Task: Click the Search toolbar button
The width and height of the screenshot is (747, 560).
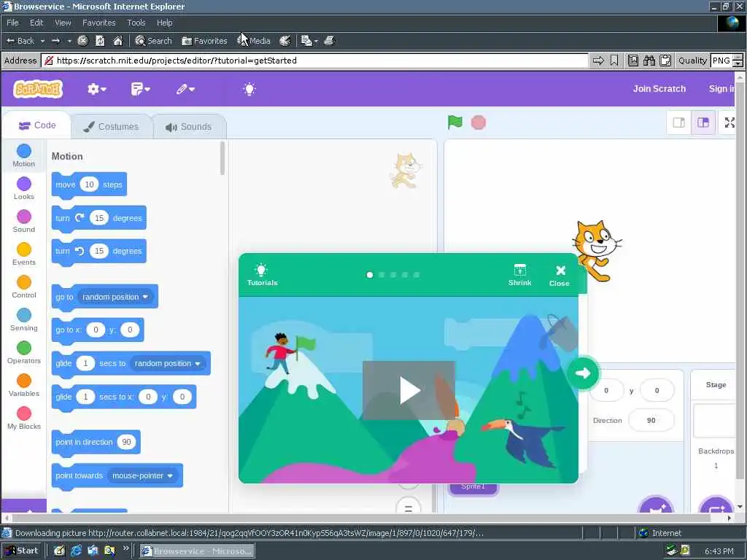Action: click(153, 41)
